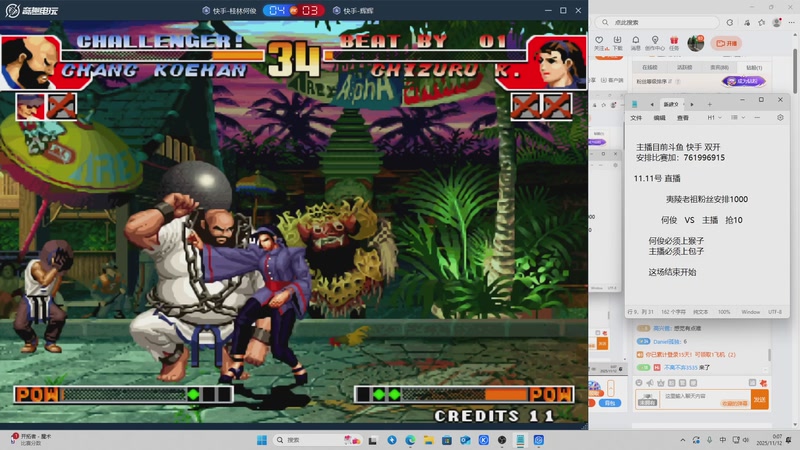Click the browser refresh icon beside the search bar
This screenshot has width=800, height=450.
730,22
